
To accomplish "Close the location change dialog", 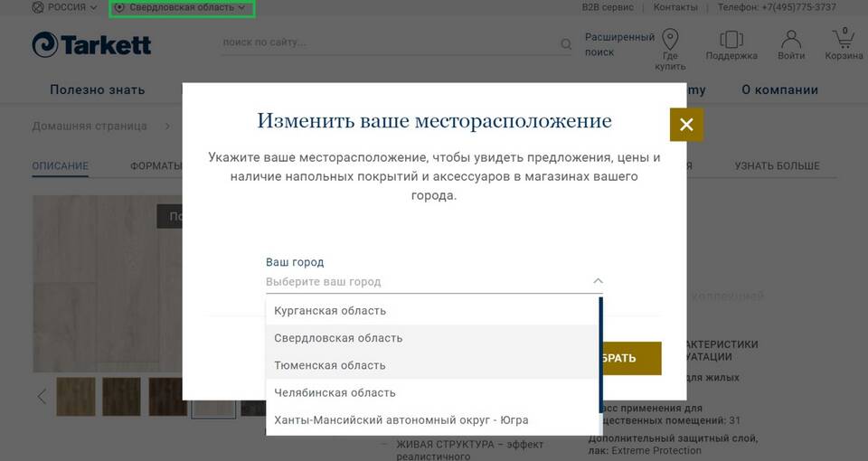I will [x=686, y=125].
